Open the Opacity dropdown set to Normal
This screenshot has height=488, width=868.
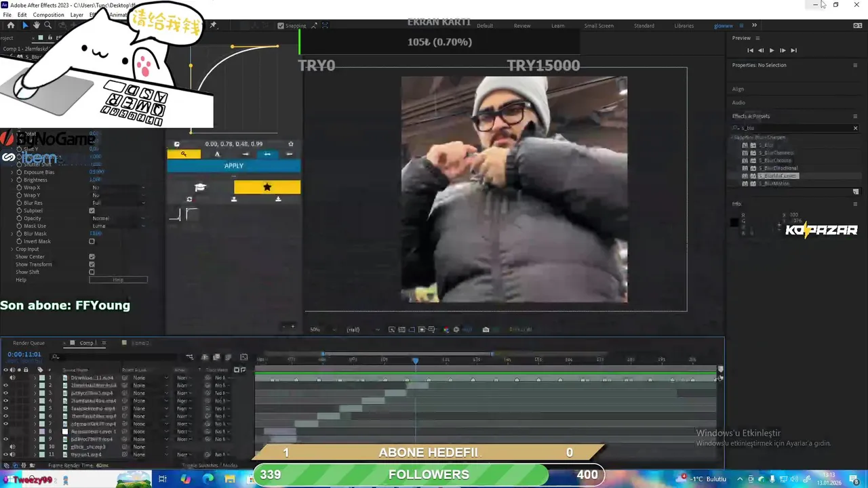coord(119,218)
